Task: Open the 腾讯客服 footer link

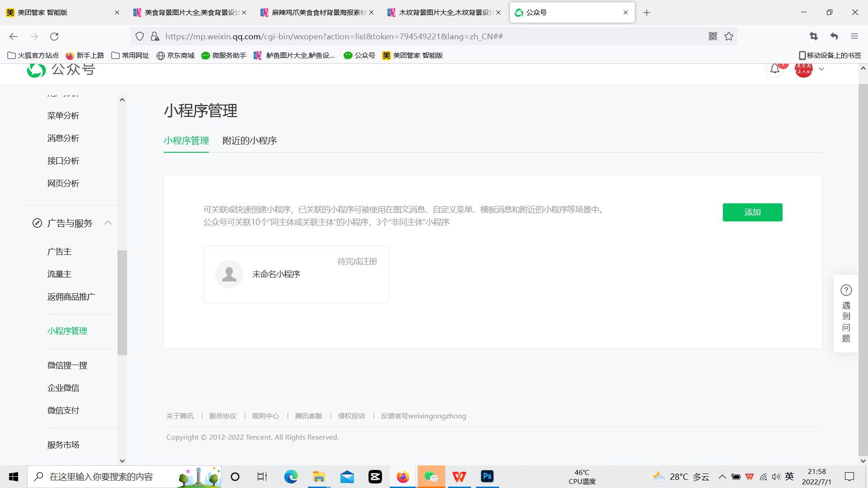Action: (x=308, y=416)
